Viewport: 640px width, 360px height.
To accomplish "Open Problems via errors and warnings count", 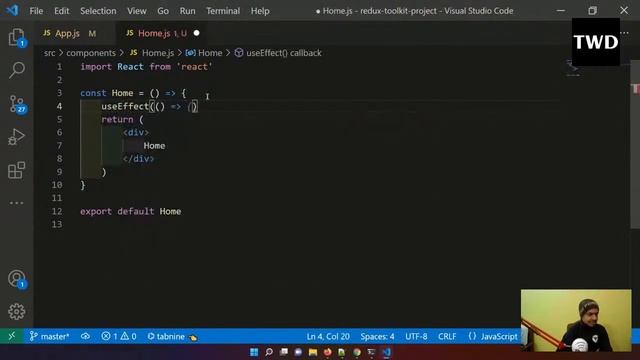I will click(119, 336).
